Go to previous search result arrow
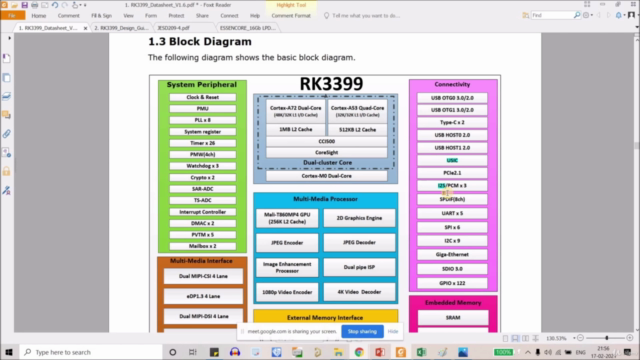This screenshot has height=360, width=640. click(599, 15)
